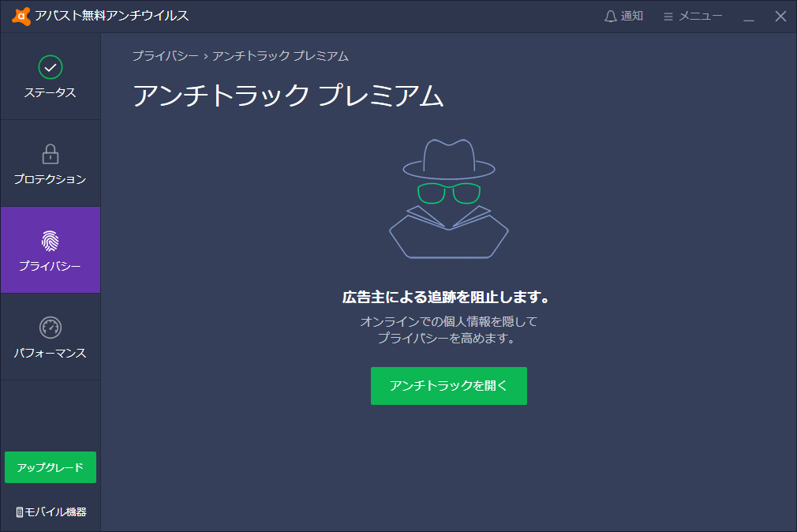The image size is (797, 532).
Task: Select the ステータス checkmark icon in sidebar
Action: point(51,69)
